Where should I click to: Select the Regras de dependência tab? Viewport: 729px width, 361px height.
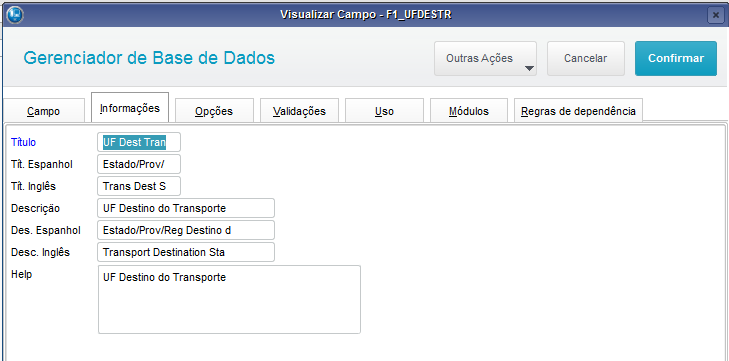click(578, 111)
